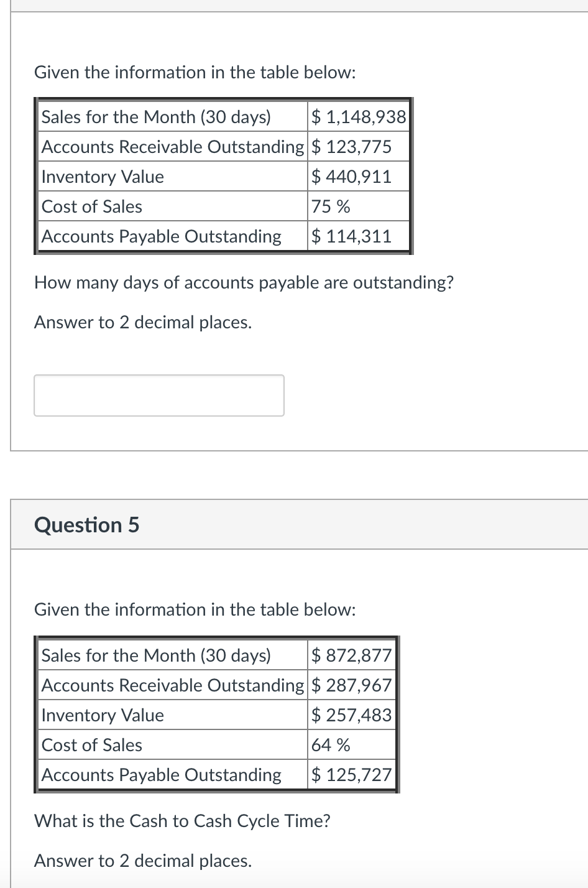
Task: Select the $ 1,148,938 value cell
Action: point(358,117)
